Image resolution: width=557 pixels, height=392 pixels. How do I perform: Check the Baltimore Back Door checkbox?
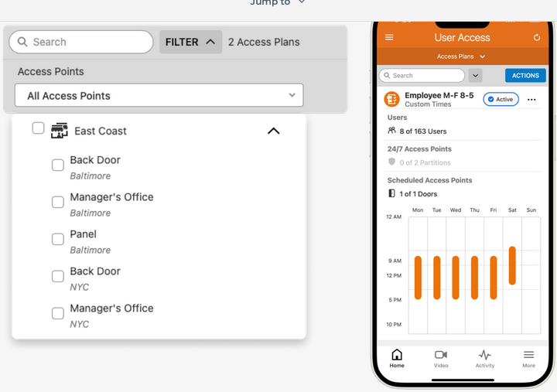(58, 165)
